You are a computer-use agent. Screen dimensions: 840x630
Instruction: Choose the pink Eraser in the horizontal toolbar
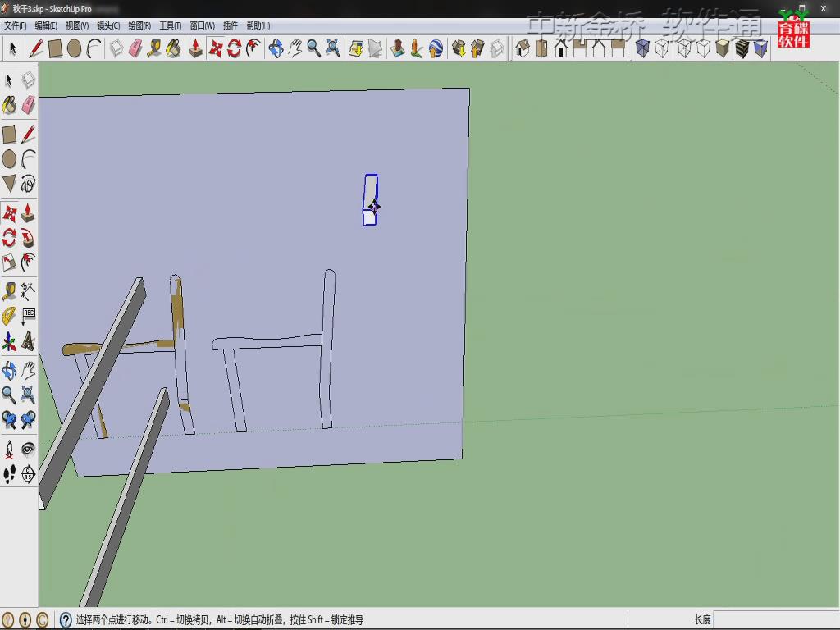pyautogui.click(x=135, y=48)
